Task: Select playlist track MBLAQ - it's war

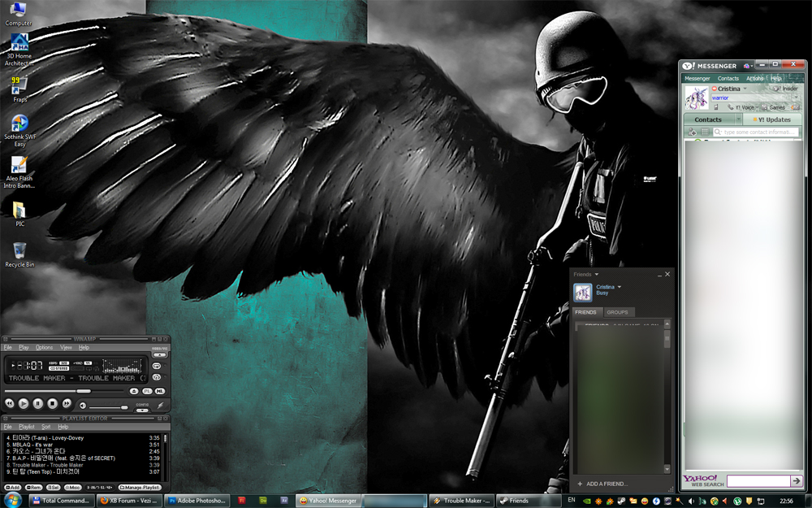Action: [83, 445]
